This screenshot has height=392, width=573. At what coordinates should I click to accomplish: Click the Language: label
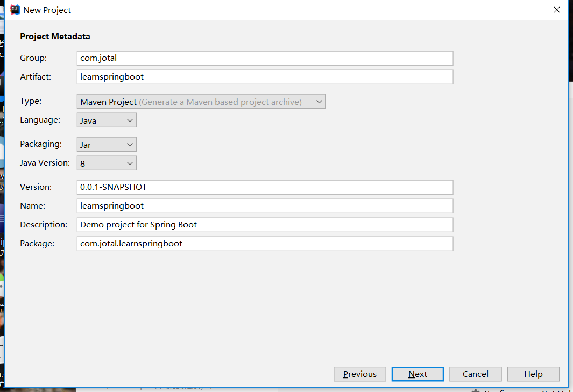40,120
